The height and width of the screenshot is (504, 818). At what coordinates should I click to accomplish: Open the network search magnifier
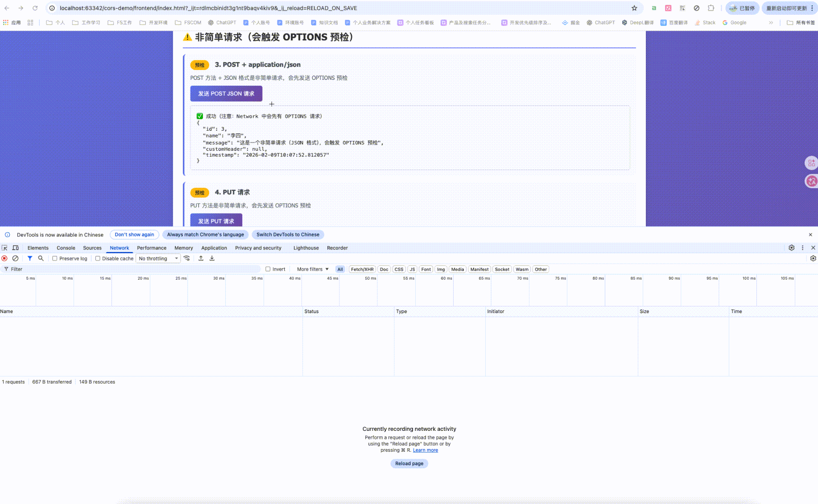(x=41, y=258)
